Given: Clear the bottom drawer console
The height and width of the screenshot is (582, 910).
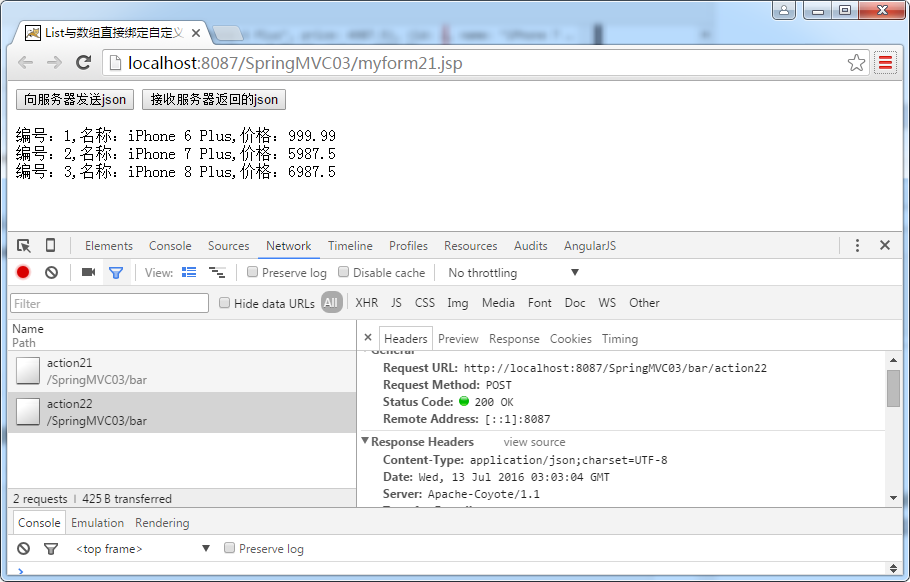Looking at the screenshot, I should (23, 548).
